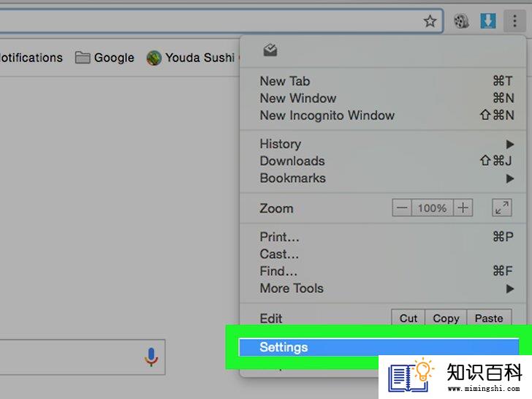This screenshot has width=532, height=399.
Task: Click the Cut button
Action: tap(408, 318)
